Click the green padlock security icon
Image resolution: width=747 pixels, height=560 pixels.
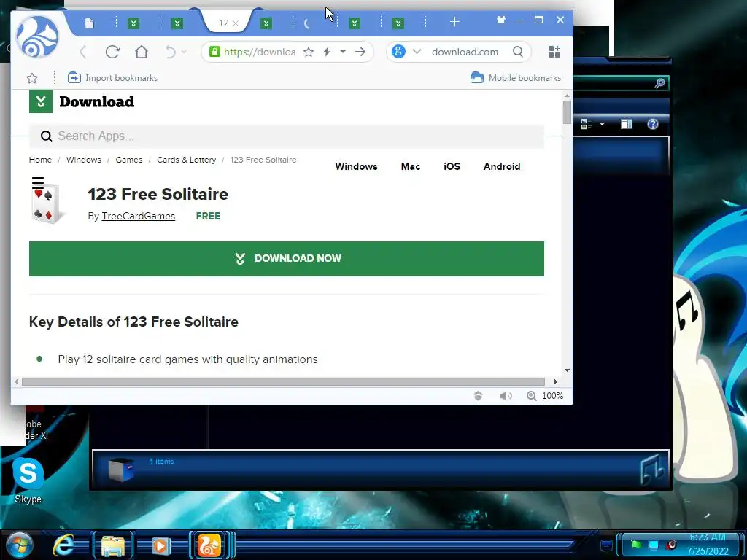tap(215, 52)
